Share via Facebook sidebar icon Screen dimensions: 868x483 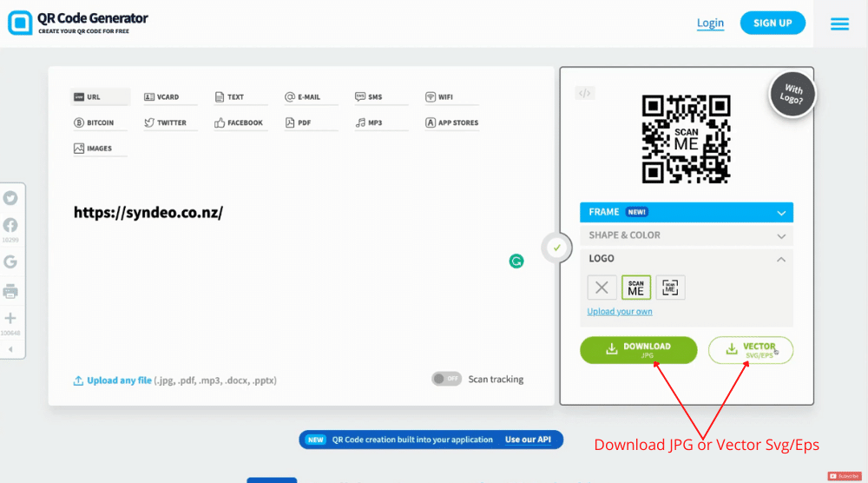[10, 225]
